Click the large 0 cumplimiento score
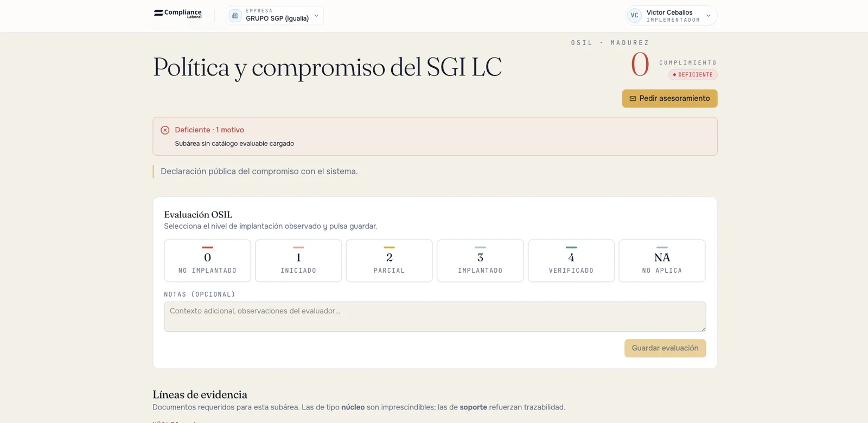Screen dimensions: 868x423 (640, 65)
